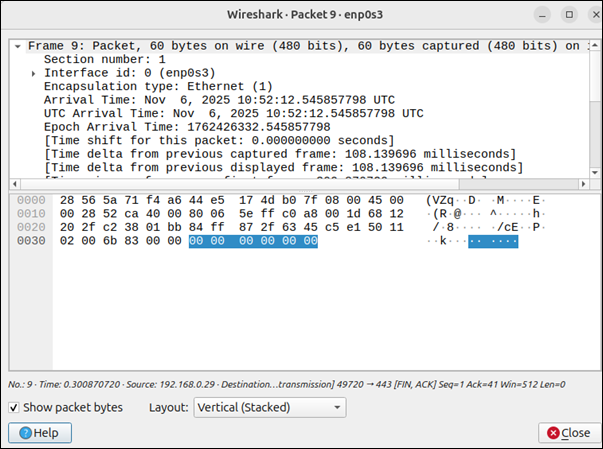Expand the Interface id row
Image resolution: width=603 pixels, height=449 pixels.
pos(33,73)
